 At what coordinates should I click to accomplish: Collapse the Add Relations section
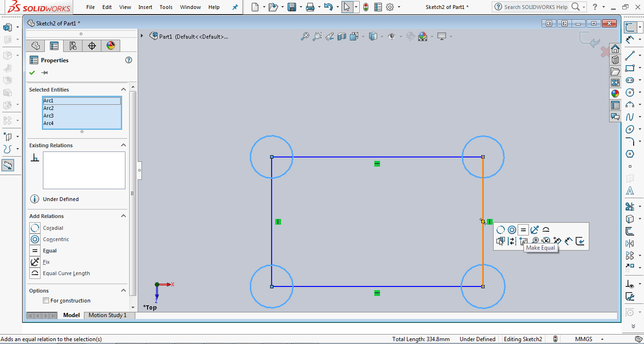tap(124, 216)
